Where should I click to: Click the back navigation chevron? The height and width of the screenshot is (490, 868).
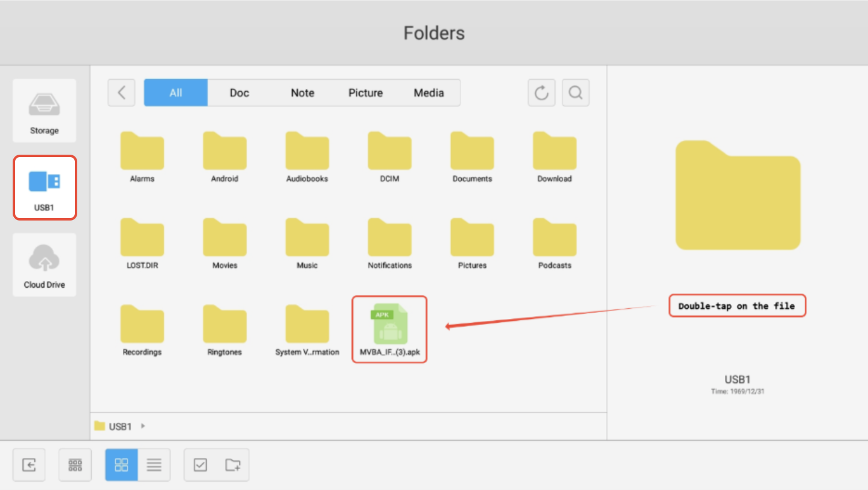[121, 92]
